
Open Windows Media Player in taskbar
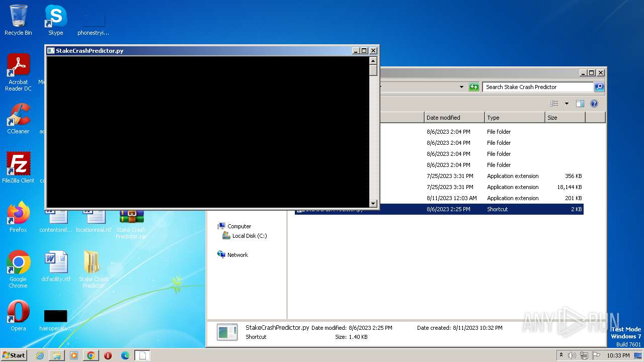(x=74, y=355)
